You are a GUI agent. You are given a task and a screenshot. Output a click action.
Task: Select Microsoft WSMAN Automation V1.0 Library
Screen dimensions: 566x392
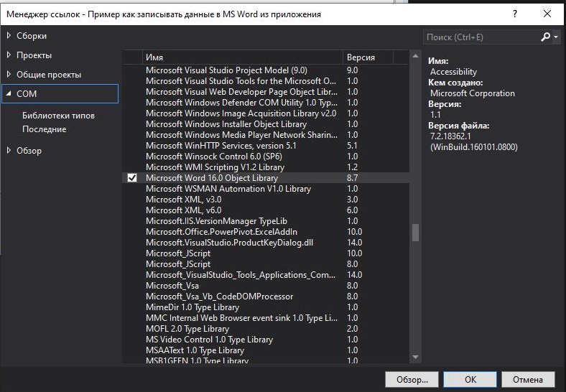pos(266,188)
